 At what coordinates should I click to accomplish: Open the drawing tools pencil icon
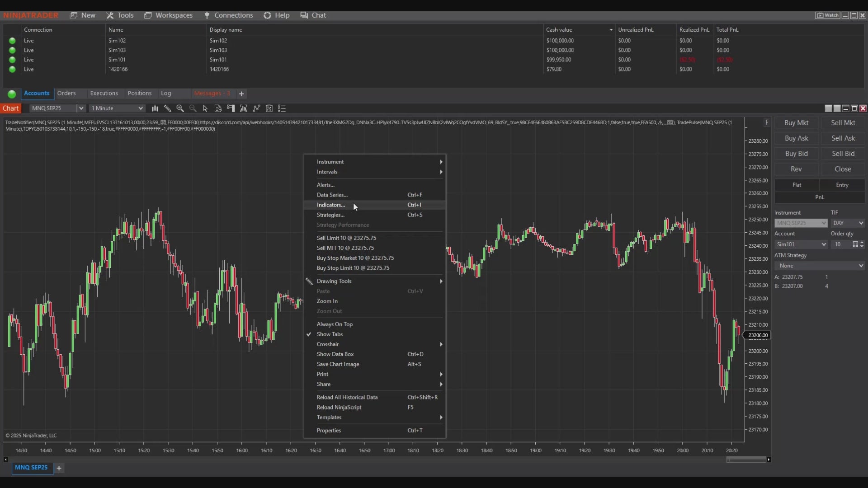[x=167, y=108]
